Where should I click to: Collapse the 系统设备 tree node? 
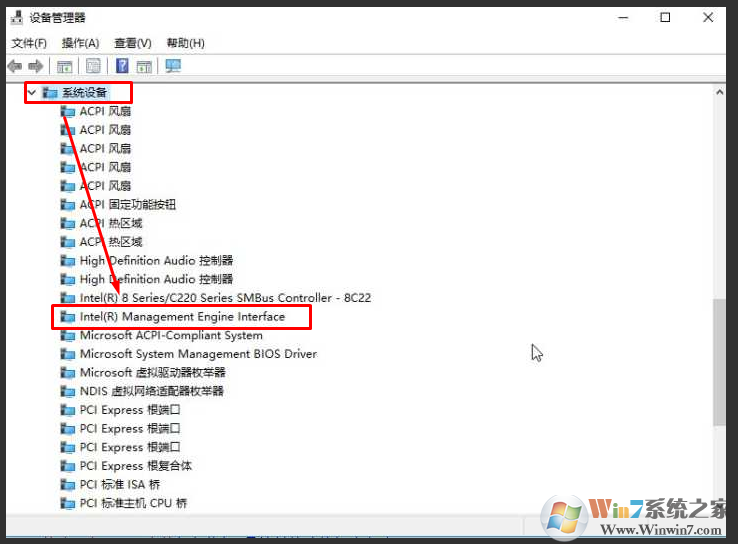point(32,92)
